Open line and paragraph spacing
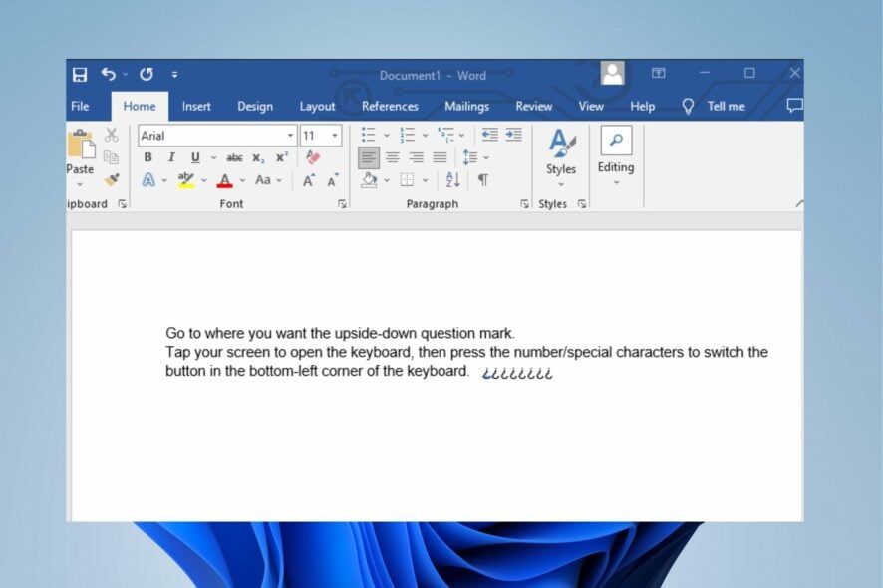 (470, 157)
